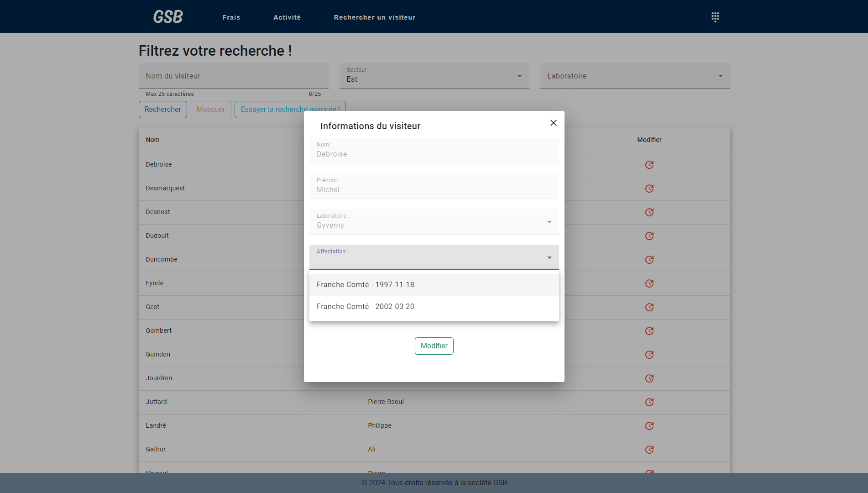
Task: Click the green Modifier button
Action: [434, 346]
